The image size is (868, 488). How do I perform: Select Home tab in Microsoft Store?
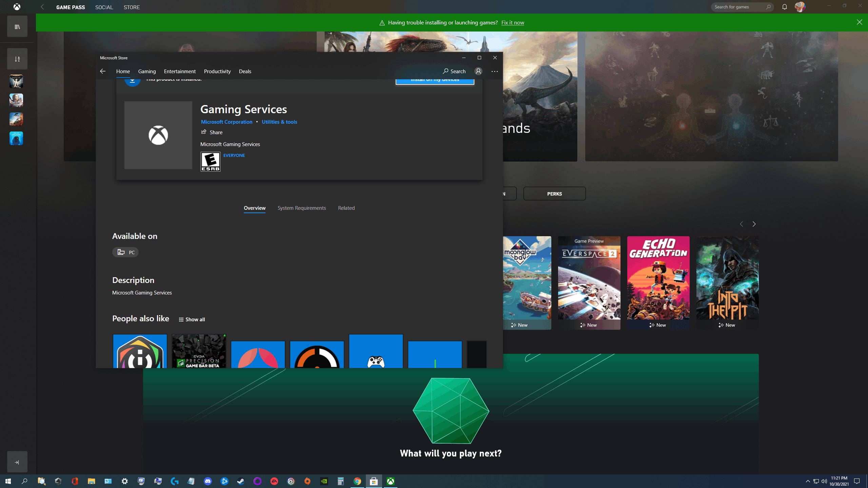pos(123,71)
